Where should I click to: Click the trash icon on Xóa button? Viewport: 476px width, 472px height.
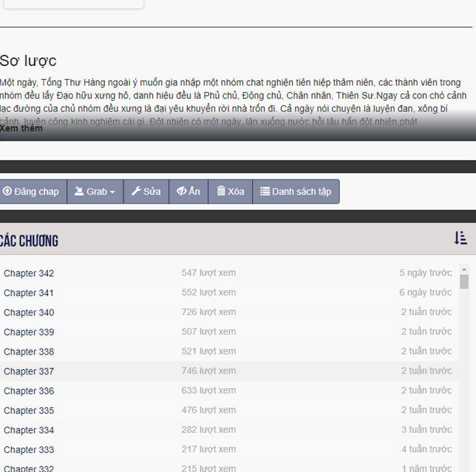click(x=220, y=191)
